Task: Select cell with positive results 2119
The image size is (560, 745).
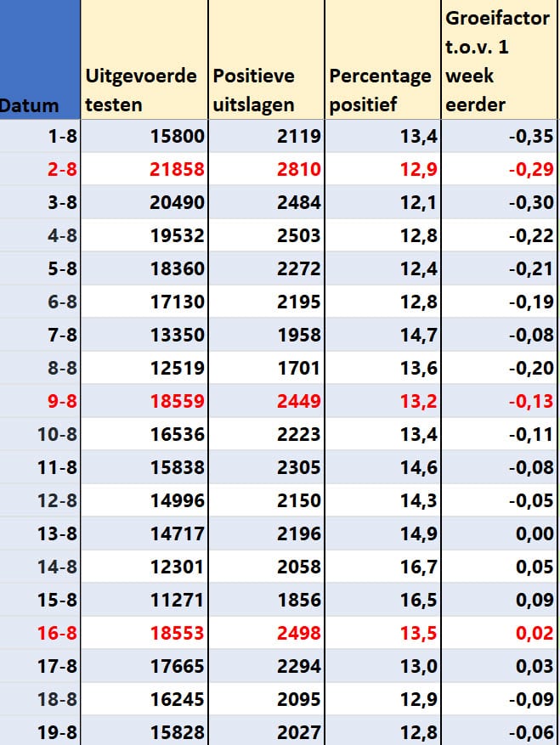Action: tap(266, 136)
